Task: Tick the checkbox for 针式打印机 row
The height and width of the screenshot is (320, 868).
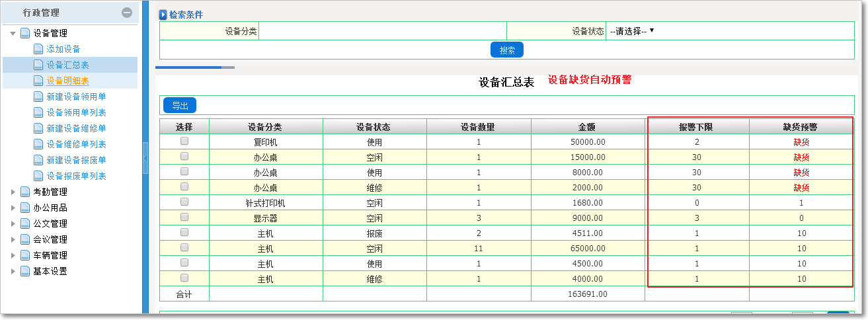Action: [184, 202]
